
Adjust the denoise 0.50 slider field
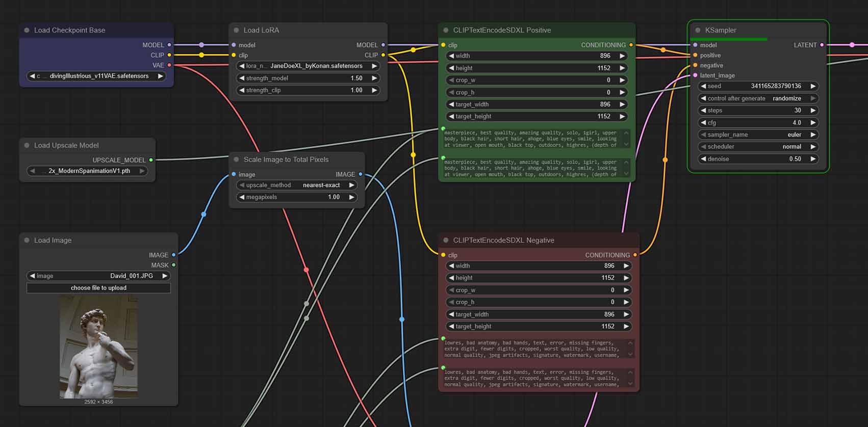point(758,159)
